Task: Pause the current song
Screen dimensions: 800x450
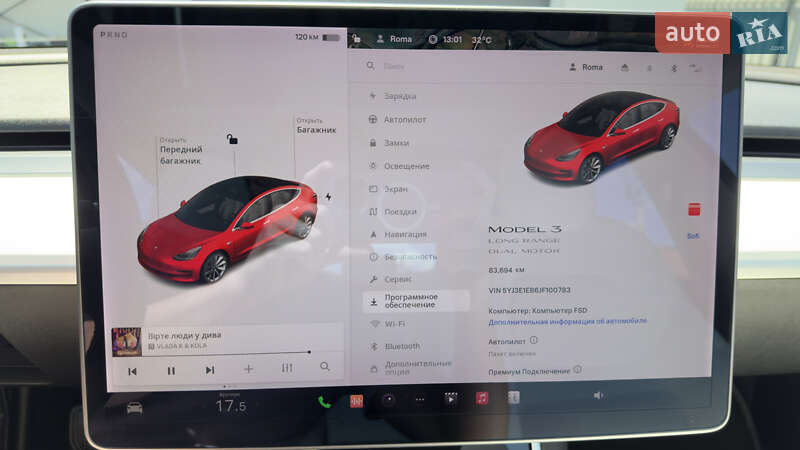Action: (171, 371)
